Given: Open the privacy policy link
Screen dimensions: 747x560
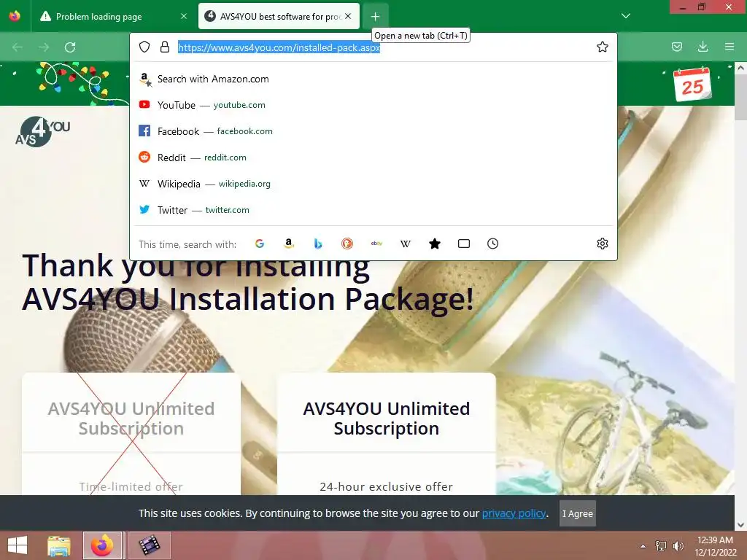Looking at the screenshot, I should tap(514, 513).
